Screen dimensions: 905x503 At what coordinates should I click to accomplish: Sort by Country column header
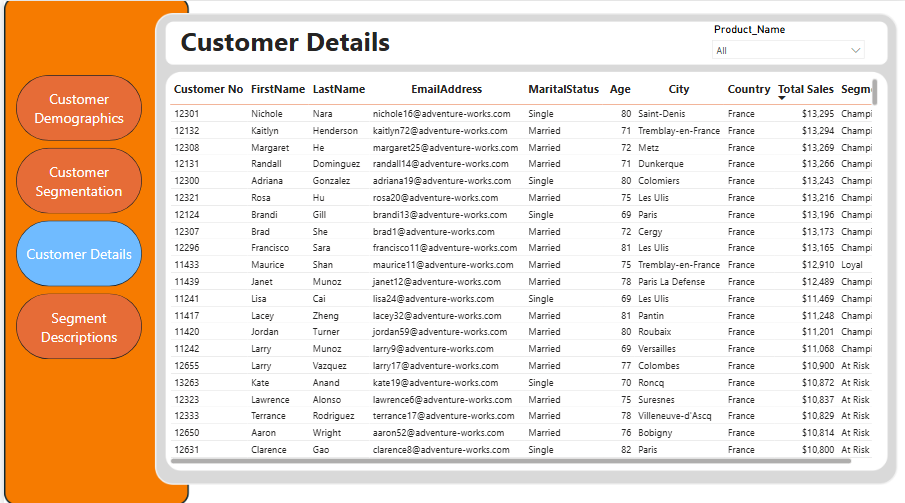[x=749, y=89]
